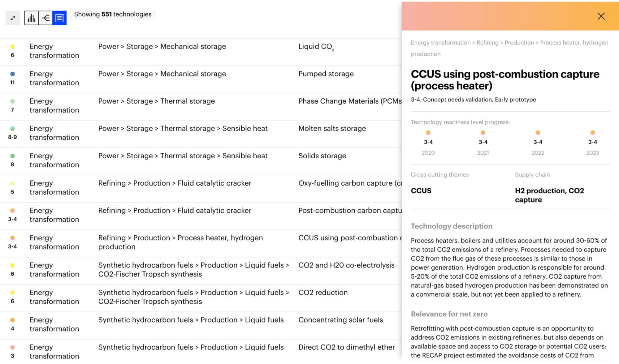This screenshot has height=364, width=619.
Task: Click yellow TRL 6 dot for Liquid CO2
Action: click(x=12, y=47)
